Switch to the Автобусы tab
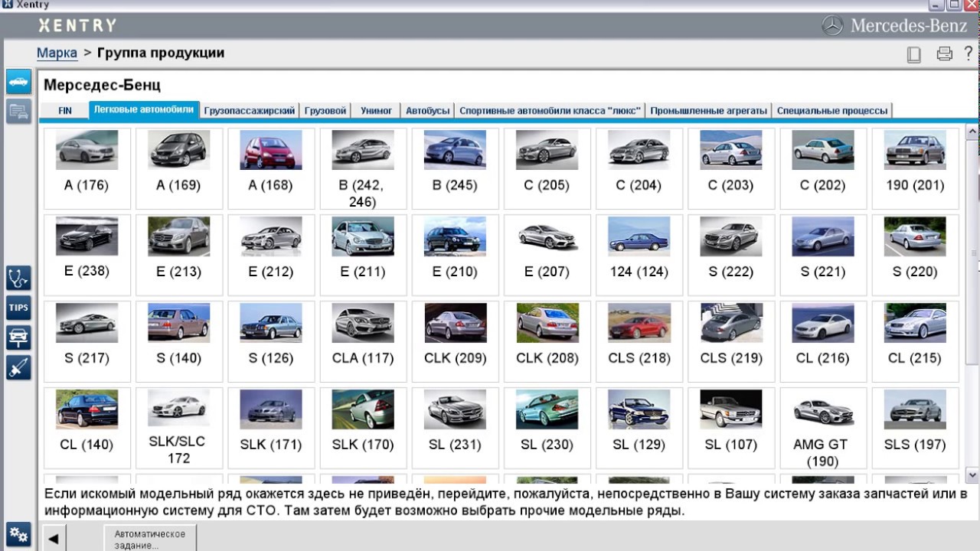The height and width of the screenshot is (551, 980). click(427, 110)
